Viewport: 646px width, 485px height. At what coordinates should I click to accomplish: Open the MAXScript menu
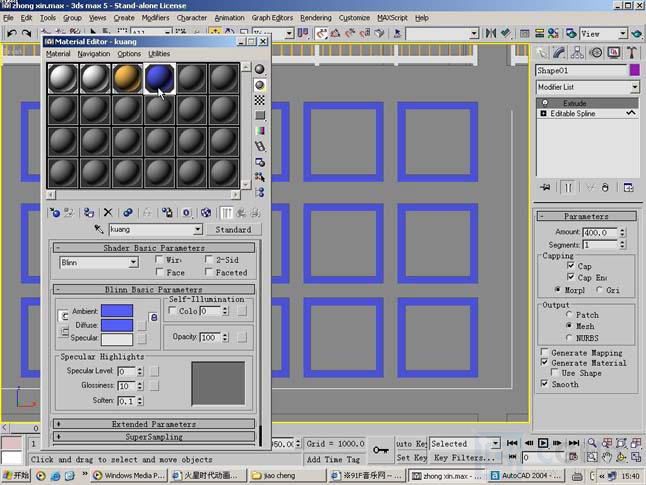pyautogui.click(x=392, y=18)
